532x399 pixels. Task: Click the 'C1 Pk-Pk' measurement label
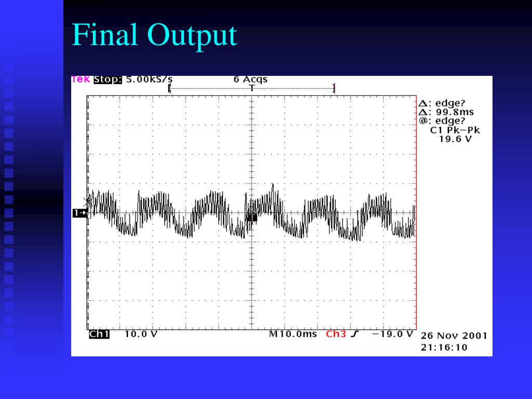[x=455, y=130]
